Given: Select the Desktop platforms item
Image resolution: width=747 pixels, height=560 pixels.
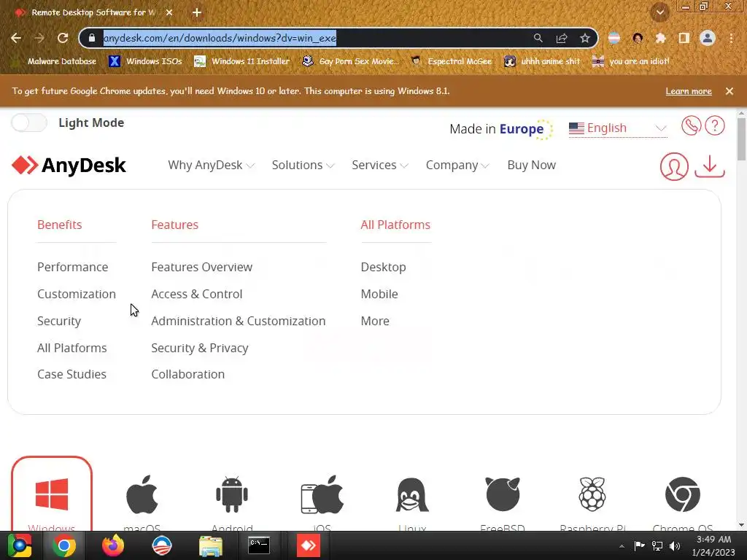Looking at the screenshot, I should (383, 267).
